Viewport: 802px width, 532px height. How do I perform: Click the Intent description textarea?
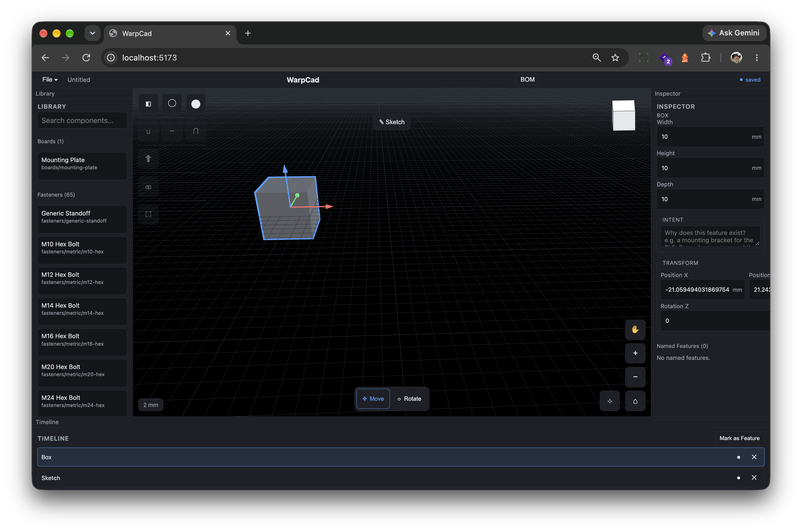[710, 236]
